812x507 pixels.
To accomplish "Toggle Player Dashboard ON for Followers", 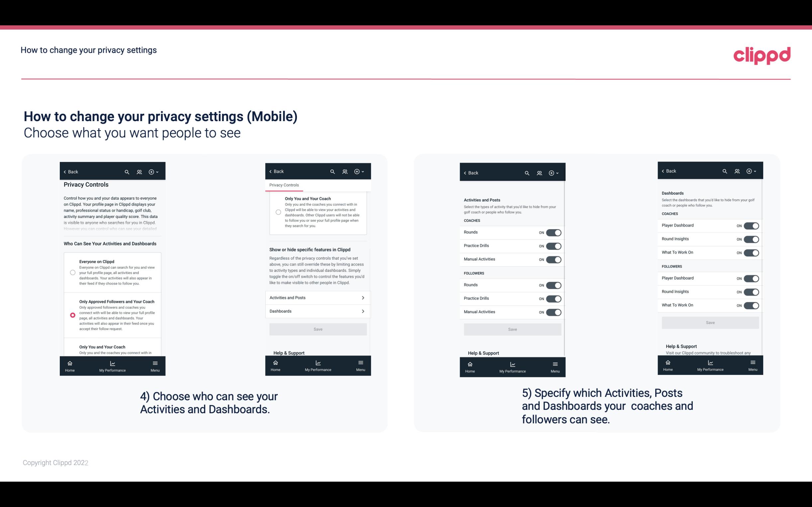I will pos(751,278).
